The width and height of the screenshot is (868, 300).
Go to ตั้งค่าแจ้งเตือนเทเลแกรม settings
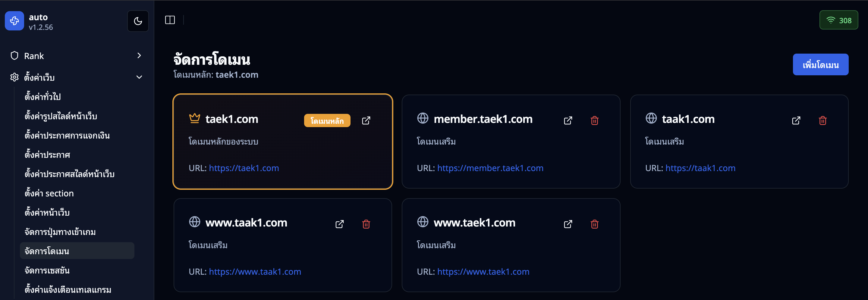point(68,289)
